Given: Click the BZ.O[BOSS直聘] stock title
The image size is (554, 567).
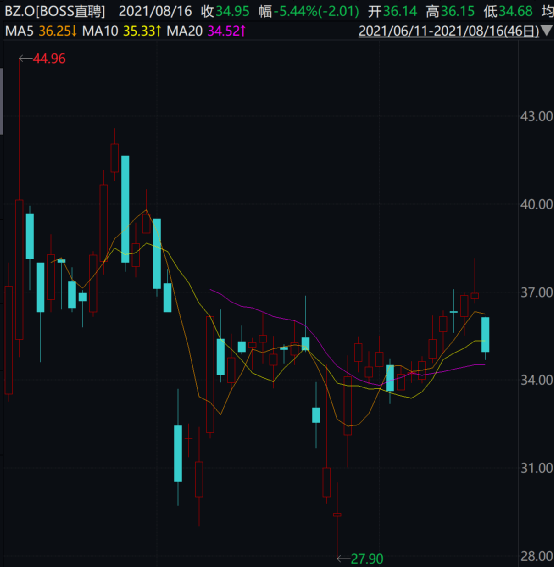Looking at the screenshot, I should coord(55,12).
